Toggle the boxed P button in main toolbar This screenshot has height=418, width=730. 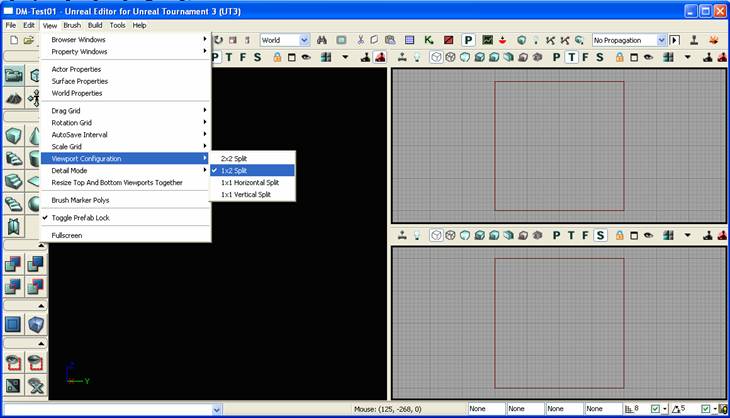[468, 40]
